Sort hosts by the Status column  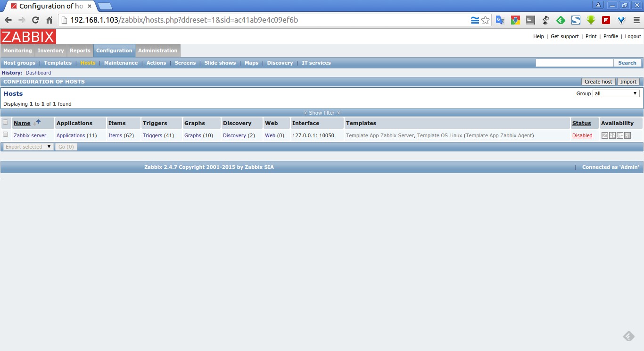click(581, 123)
